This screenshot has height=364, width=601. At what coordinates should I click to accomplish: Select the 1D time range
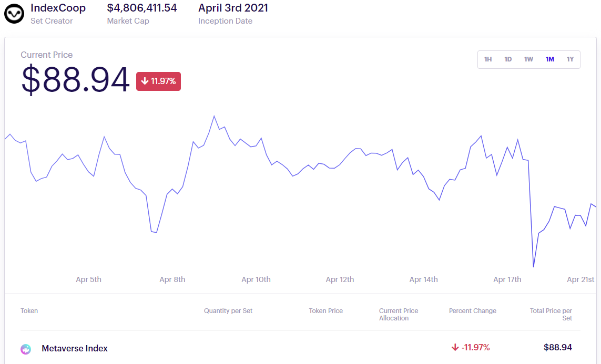point(508,59)
